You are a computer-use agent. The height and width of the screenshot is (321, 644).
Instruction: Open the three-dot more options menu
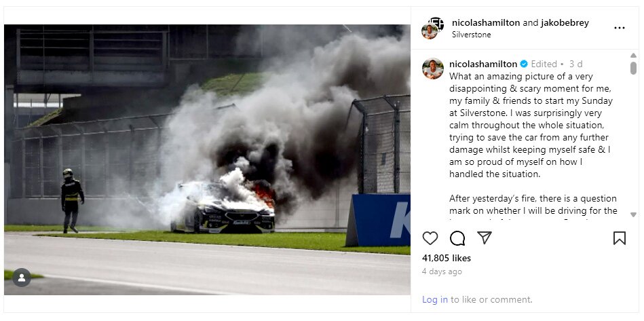(x=620, y=28)
